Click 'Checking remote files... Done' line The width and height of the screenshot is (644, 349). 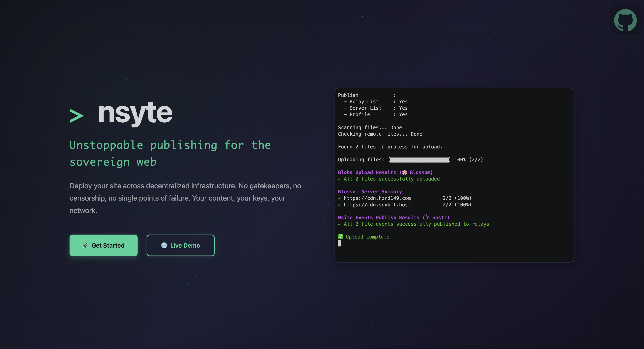pos(380,134)
